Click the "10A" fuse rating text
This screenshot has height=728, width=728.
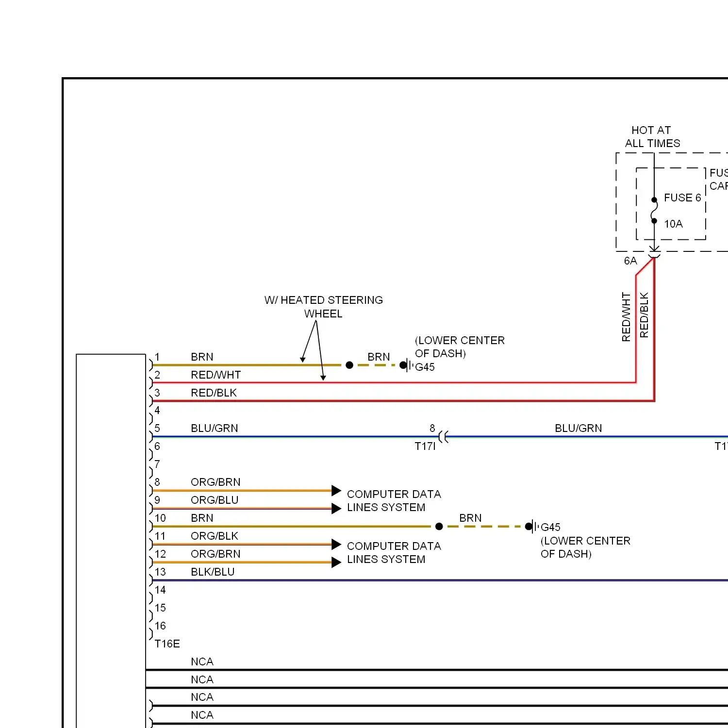[673, 224]
